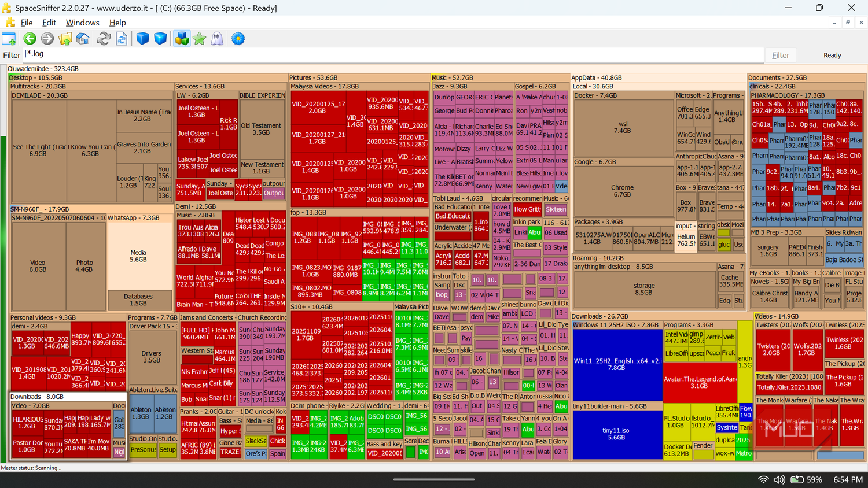Click the storage 8.5GB block
The width and height of the screenshot is (868, 488).
coord(644,289)
